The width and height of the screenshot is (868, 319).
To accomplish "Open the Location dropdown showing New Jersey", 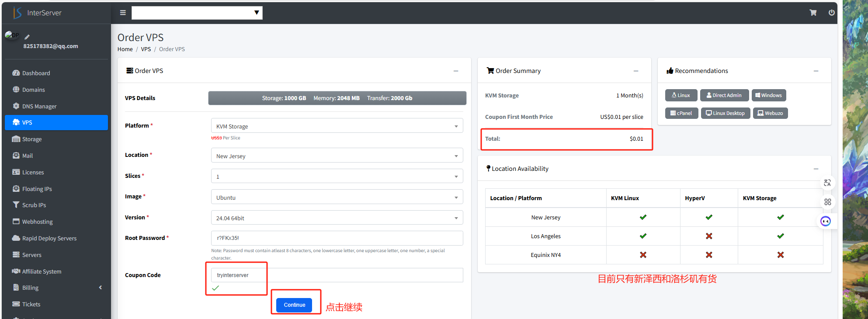I will coord(337,156).
